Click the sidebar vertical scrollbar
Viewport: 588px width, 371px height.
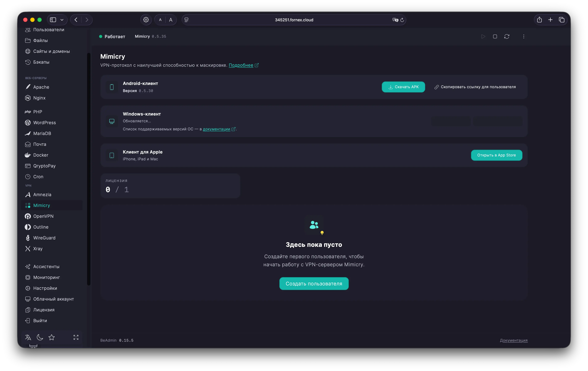89,169
